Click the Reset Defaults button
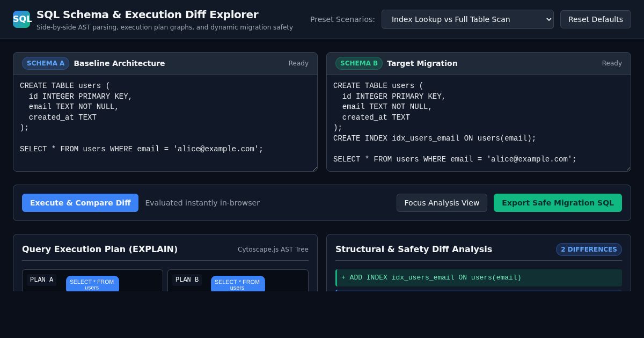Viewport: 644px width, 338px height. coord(596,19)
